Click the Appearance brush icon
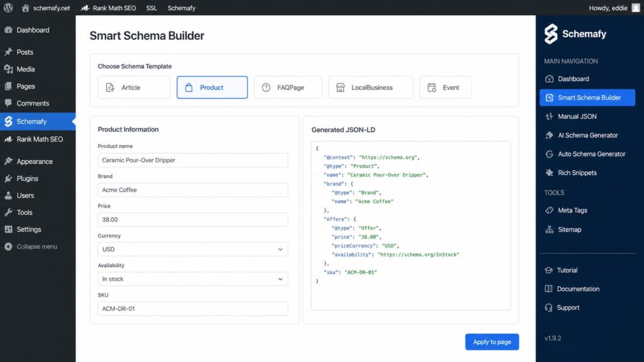644x362 pixels. [8, 162]
